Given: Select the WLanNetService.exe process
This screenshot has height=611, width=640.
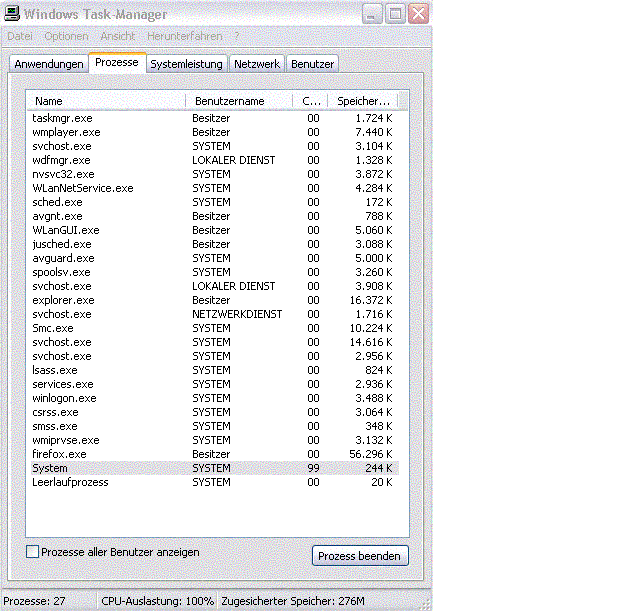Looking at the screenshot, I should coord(215,188).
